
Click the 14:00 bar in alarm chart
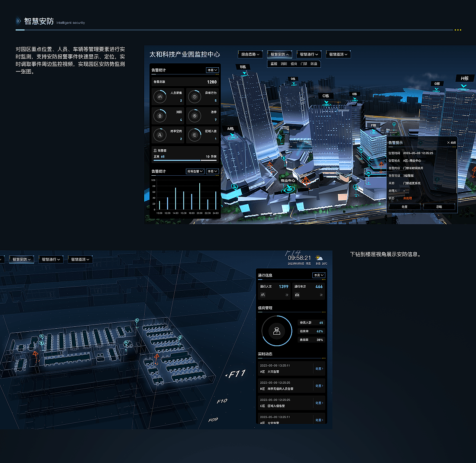point(176,198)
